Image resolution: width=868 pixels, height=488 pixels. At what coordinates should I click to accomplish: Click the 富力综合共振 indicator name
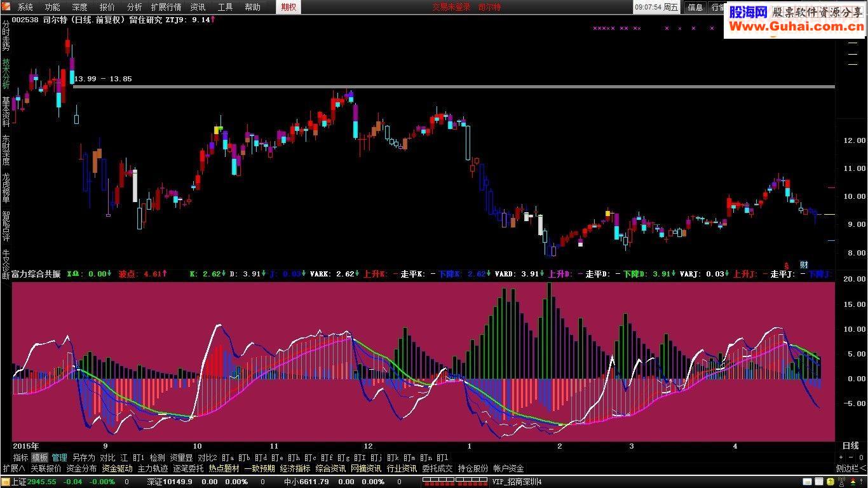click(36, 274)
